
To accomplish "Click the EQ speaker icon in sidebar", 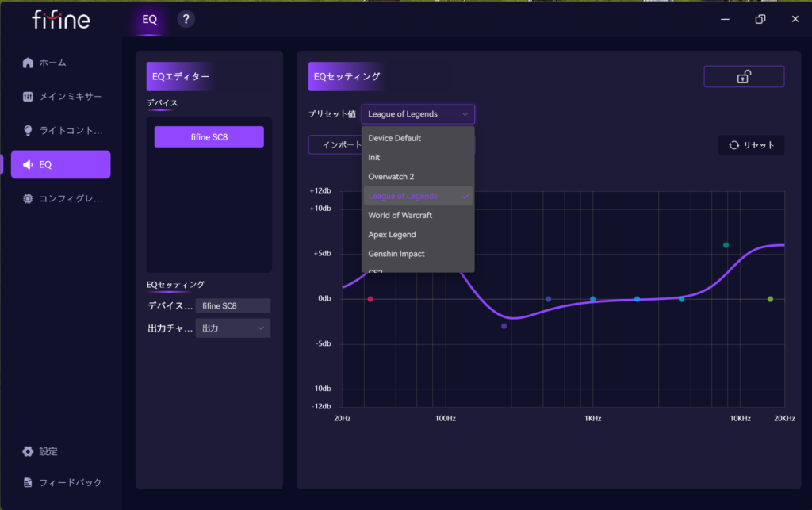I will click(28, 165).
